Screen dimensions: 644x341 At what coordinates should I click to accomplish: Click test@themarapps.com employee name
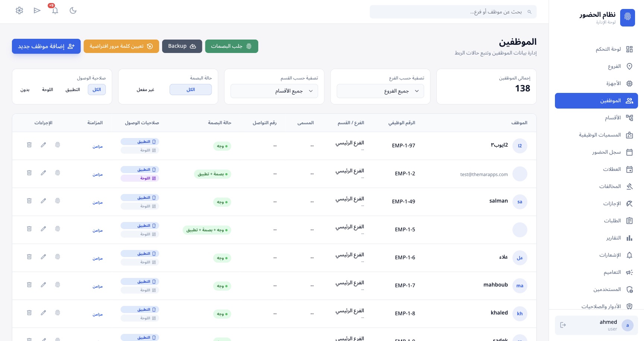484,174
